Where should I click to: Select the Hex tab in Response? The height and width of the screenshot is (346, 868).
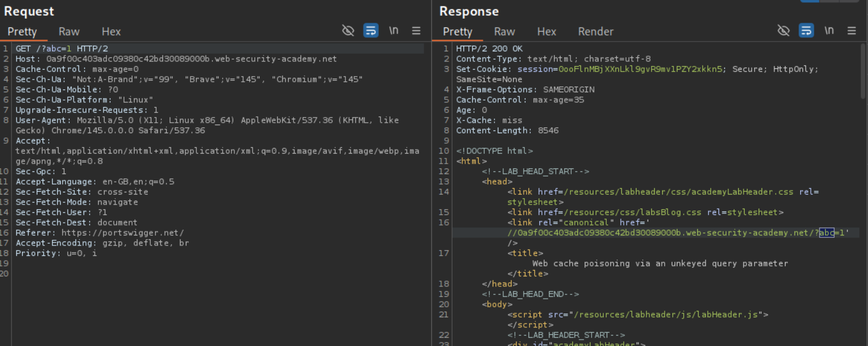click(x=547, y=32)
